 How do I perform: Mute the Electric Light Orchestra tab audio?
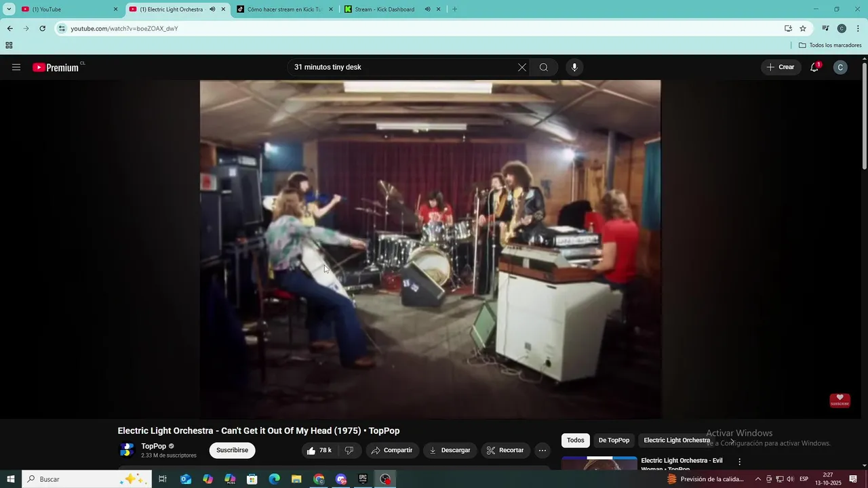coord(212,9)
